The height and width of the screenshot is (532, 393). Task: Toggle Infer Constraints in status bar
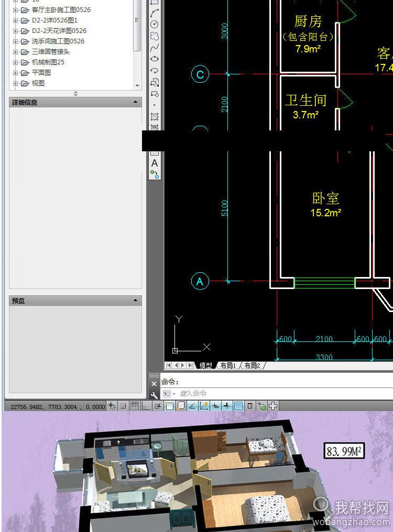point(112,406)
